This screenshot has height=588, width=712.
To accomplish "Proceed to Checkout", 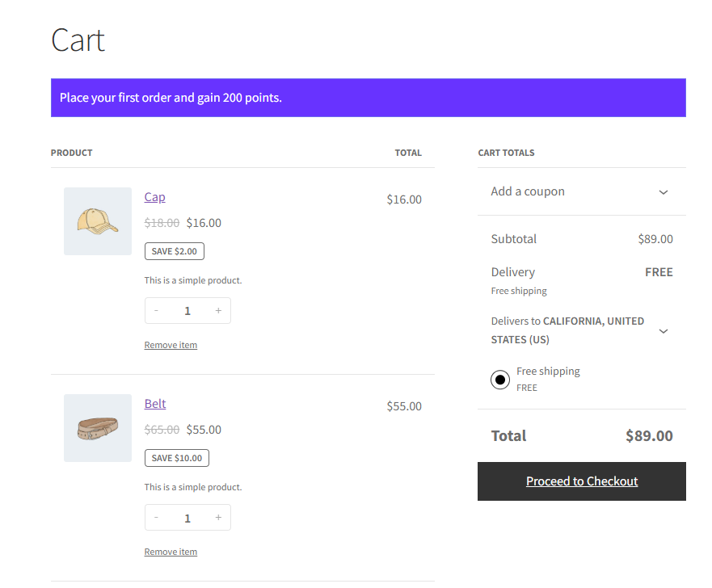I will (582, 481).
